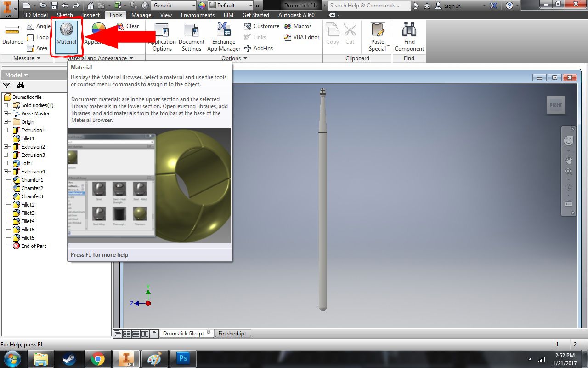Screen dimensions: 588x368
Task: Toggle the browser filter in the Model panel
Action: [x=7, y=85]
